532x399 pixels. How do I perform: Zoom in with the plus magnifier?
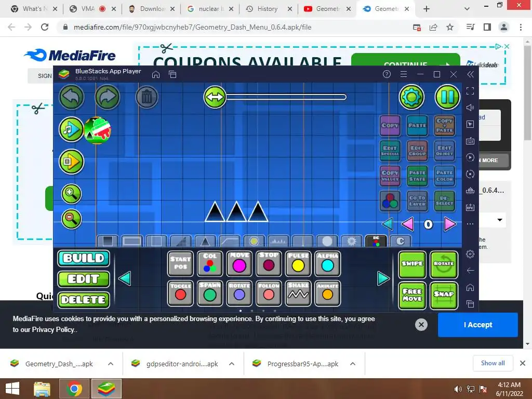point(71,194)
